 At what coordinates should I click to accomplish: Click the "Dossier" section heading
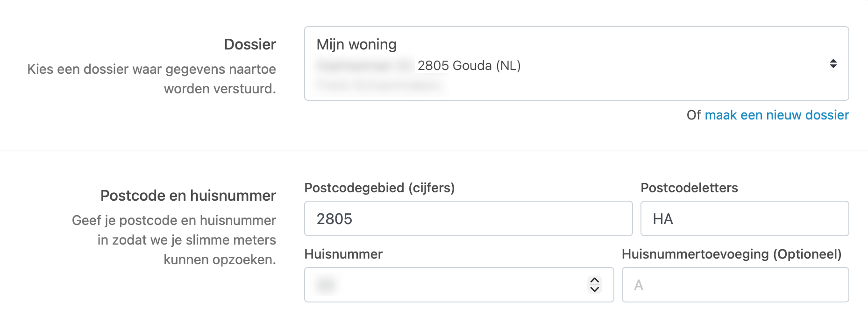coord(250,44)
